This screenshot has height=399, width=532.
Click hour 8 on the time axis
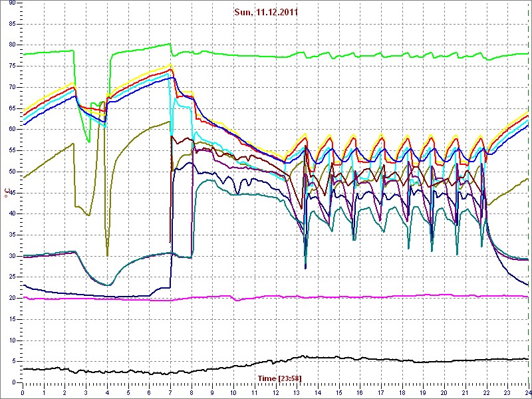192,392
